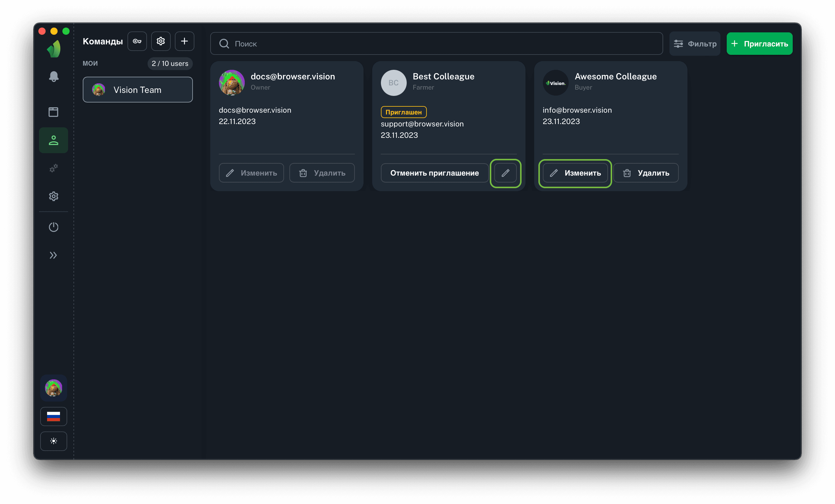Click the МОИ section label
This screenshot has width=835, height=504.
(90, 64)
